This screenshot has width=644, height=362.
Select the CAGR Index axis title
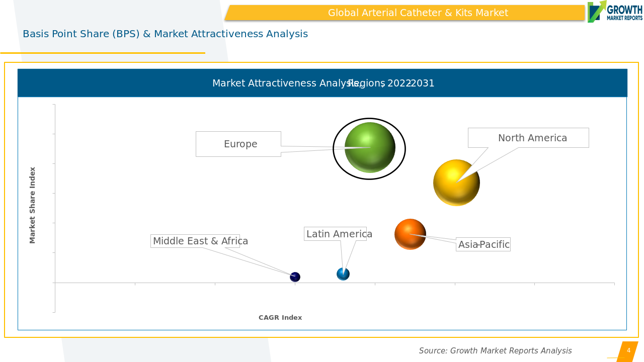[x=280, y=318]
